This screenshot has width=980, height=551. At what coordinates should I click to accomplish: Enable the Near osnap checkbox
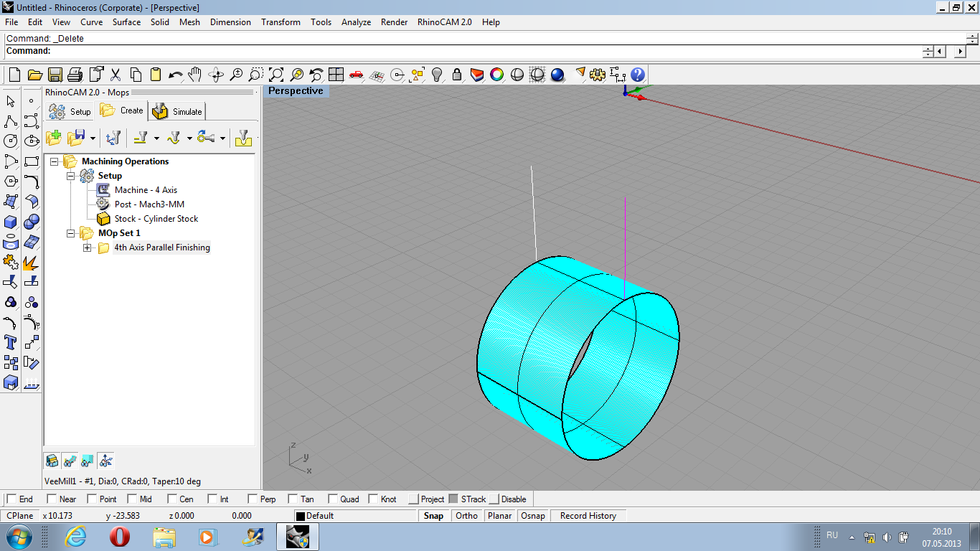coord(52,499)
